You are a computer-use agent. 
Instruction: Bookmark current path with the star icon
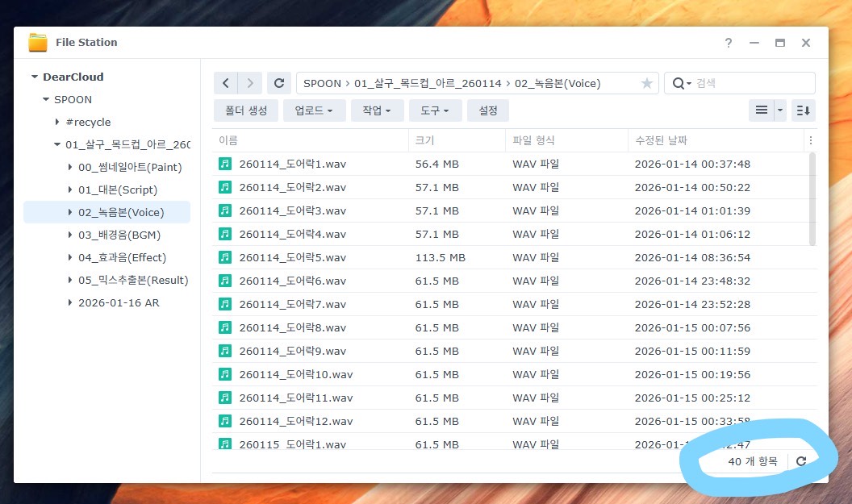point(646,83)
